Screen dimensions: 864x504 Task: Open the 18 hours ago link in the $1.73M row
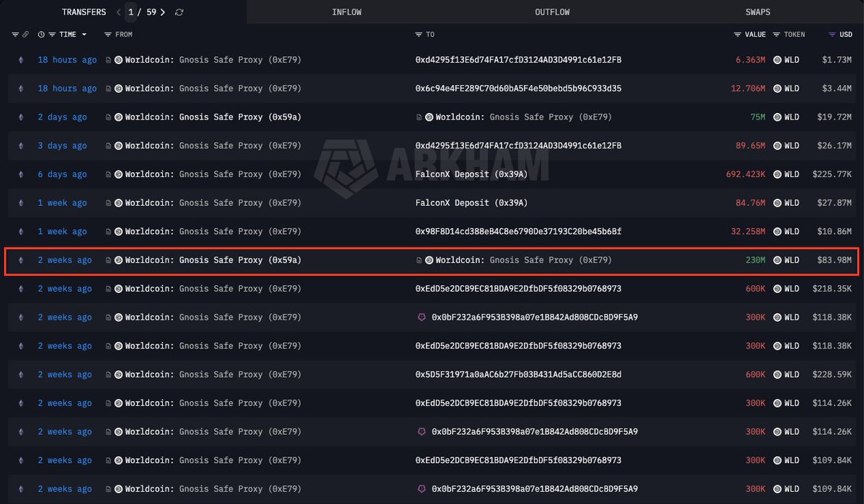pyautogui.click(x=67, y=60)
